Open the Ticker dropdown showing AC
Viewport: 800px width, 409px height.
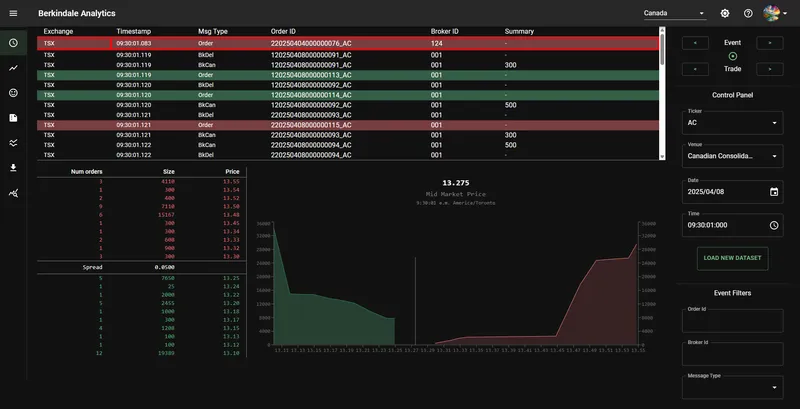point(732,123)
